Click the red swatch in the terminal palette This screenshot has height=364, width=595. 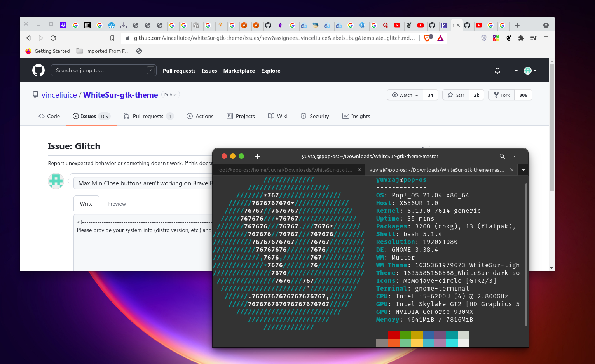coord(393,335)
